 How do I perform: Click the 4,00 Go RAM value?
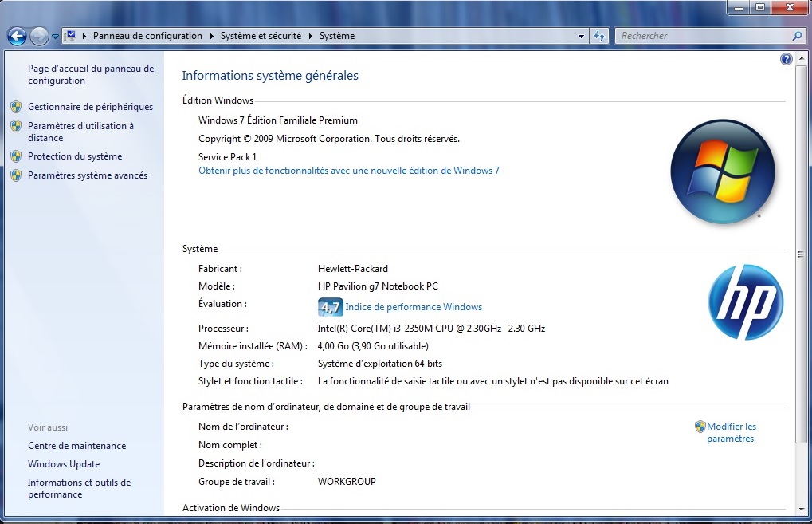(x=373, y=345)
